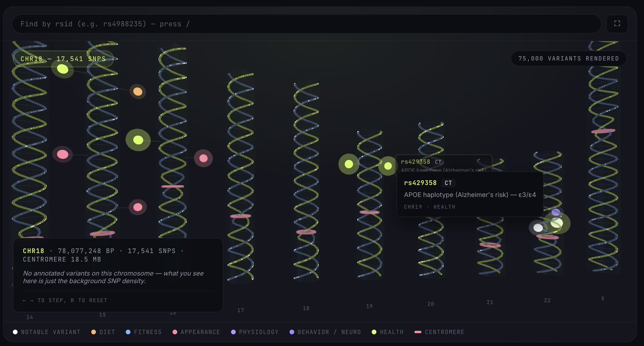Image resolution: width=644 pixels, height=346 pixels.
Task: Select the purple behavior marker on chromosome 22
Action: [556, 212]
